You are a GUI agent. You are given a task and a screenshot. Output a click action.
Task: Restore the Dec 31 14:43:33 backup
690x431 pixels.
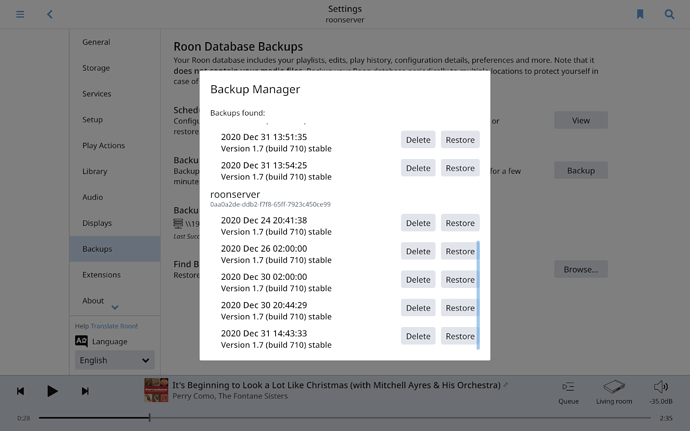460,336
